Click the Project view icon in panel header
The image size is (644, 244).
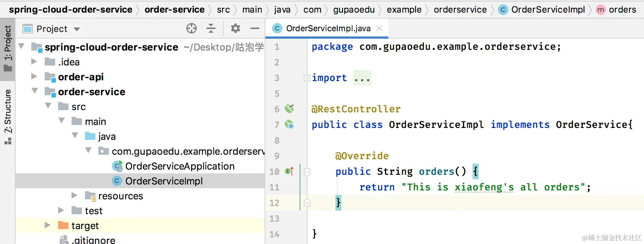[28, 29]
